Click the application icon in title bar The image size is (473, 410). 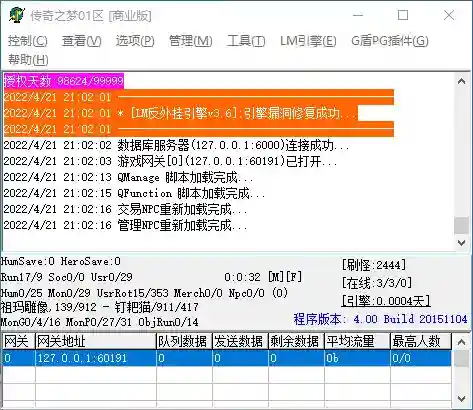coord(17,15)
